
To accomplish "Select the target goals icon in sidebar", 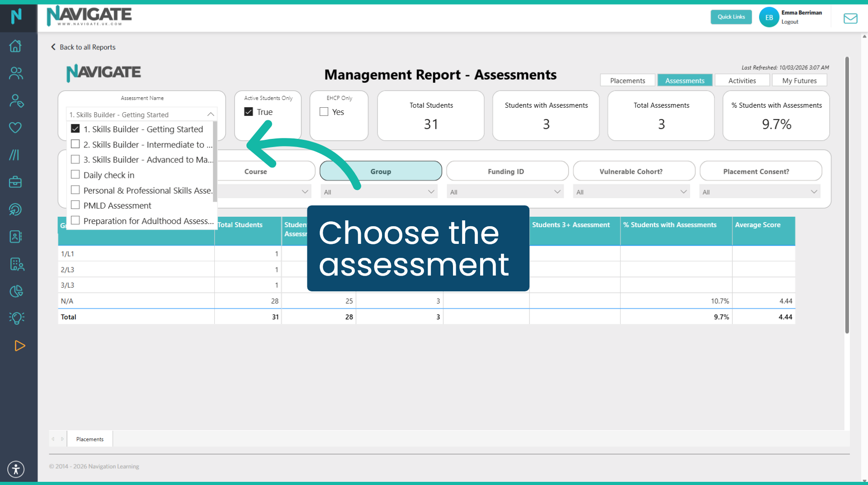I will pyautogui.click(x=16, y=209).
